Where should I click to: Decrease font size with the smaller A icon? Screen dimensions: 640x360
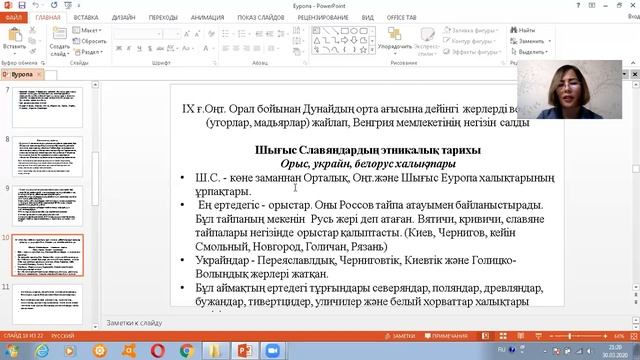198,34
